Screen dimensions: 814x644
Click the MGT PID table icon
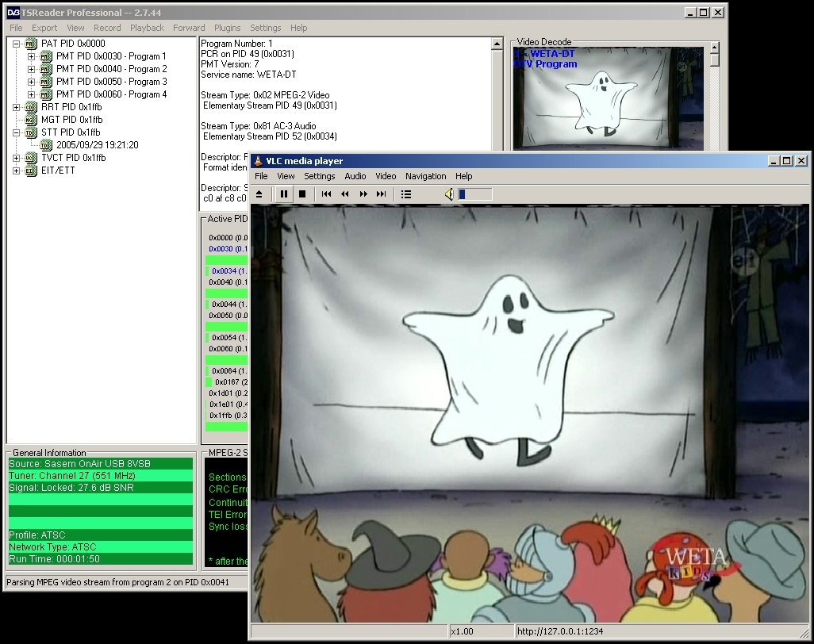pos(31,120)
